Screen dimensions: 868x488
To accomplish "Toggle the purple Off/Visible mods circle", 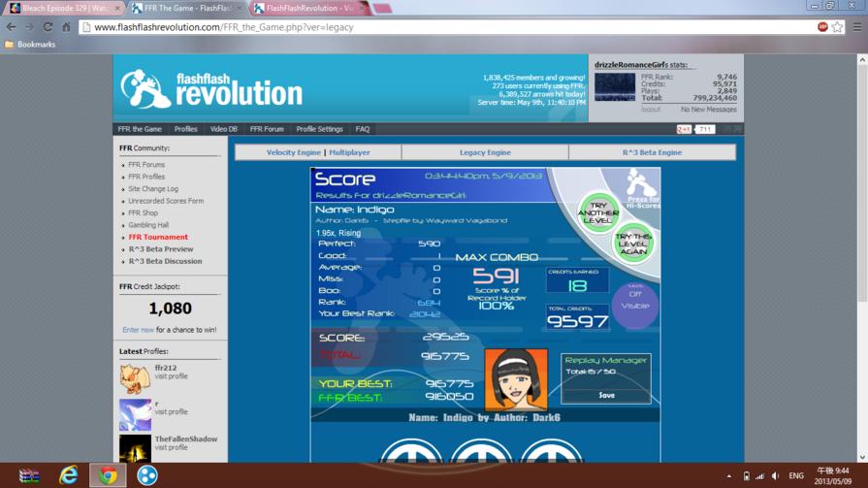I will click(x=635, y=305).
